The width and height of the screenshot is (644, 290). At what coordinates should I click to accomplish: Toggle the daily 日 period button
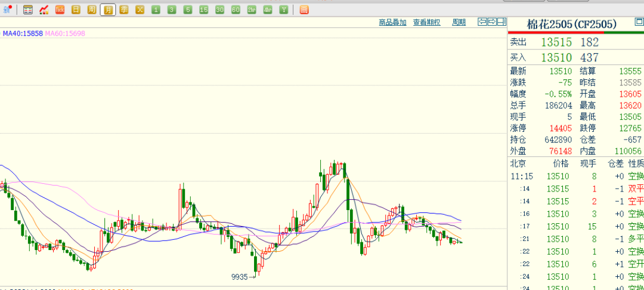(76, 10)
